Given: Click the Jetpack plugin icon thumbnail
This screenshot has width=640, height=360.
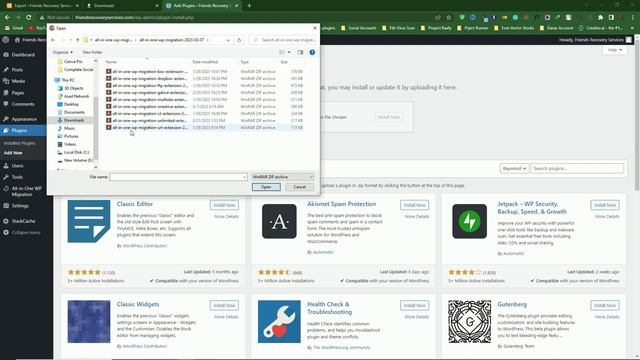Looking at the screenshot, I should (x=469, y=221).
